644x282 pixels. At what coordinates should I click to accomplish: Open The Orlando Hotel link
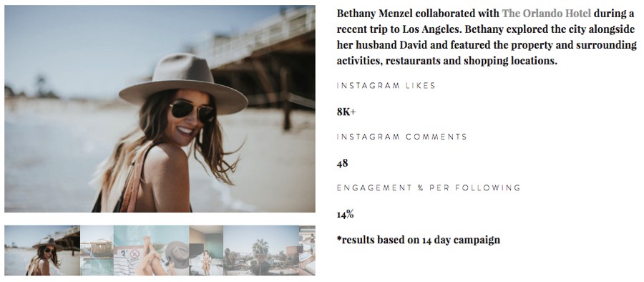coord(546,14)
